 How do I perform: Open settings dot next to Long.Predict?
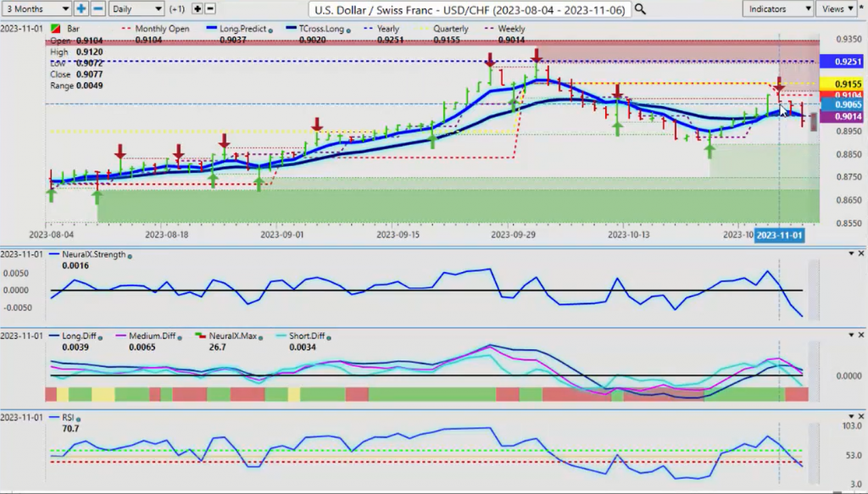click(270, 31)
